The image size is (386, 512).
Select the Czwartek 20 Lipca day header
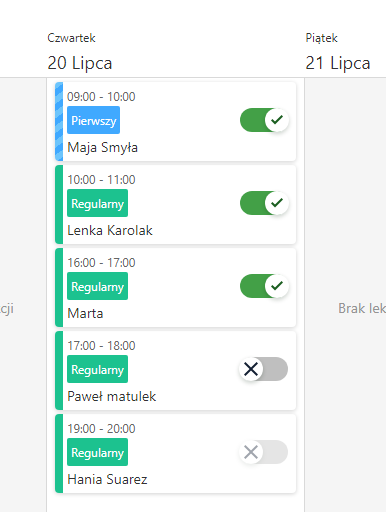click(x=80, y=52)
